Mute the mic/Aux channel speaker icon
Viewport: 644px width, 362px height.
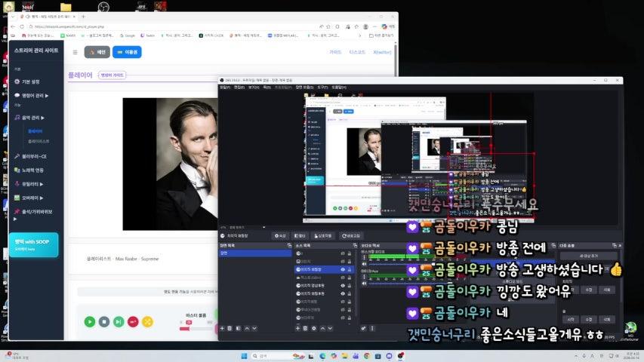pyautogui.click(x=364, y=284)
